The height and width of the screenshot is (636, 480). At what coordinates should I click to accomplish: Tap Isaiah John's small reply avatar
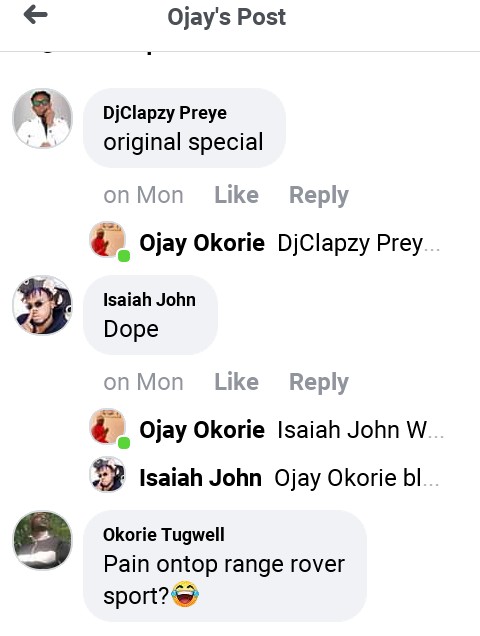[107, 474]
